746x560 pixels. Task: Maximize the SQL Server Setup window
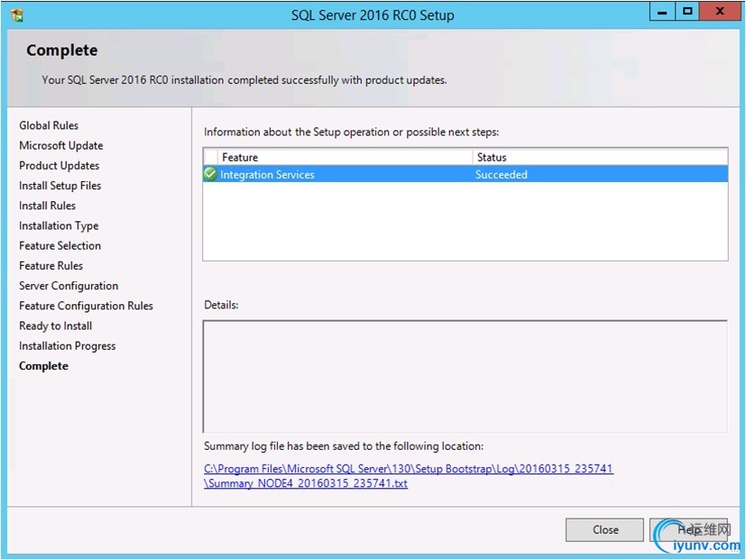(x=687, y=12)
